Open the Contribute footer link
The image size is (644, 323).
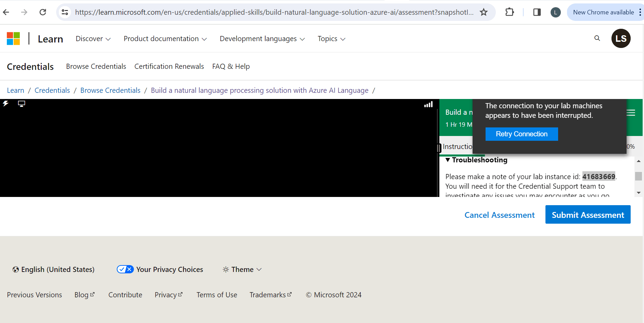click(x=125, y=295)
